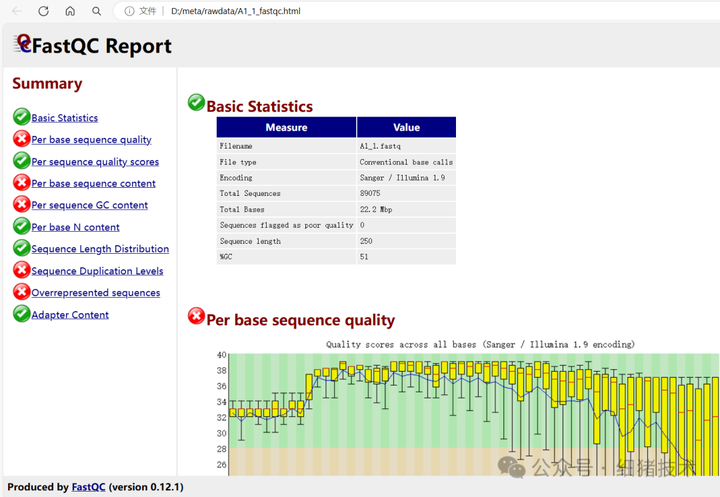Jump to Per base sequence quality section link

91,140
